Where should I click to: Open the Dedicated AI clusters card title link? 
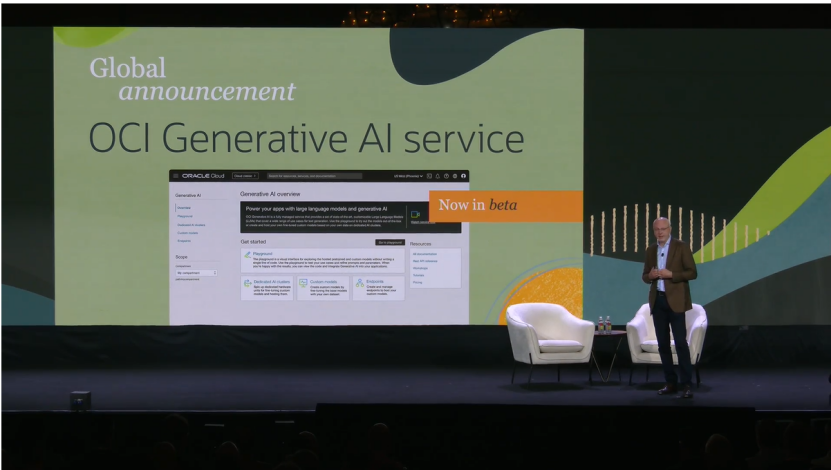click(x=271, y=282)
